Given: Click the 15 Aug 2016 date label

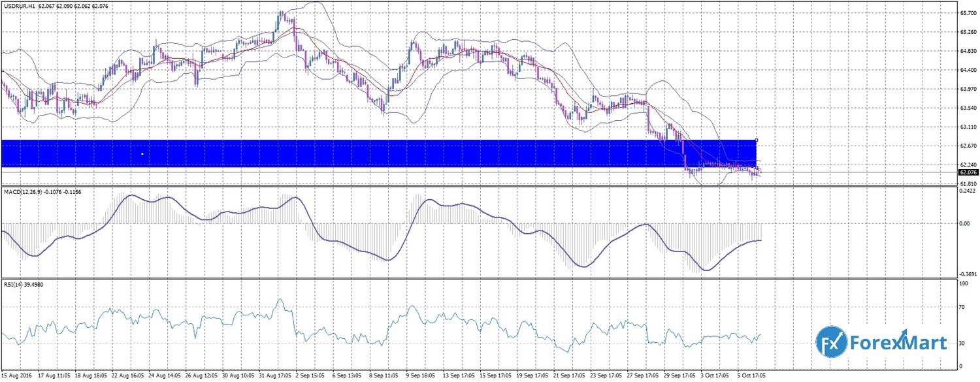Looking at the screenshot, I should coord(16,376).
